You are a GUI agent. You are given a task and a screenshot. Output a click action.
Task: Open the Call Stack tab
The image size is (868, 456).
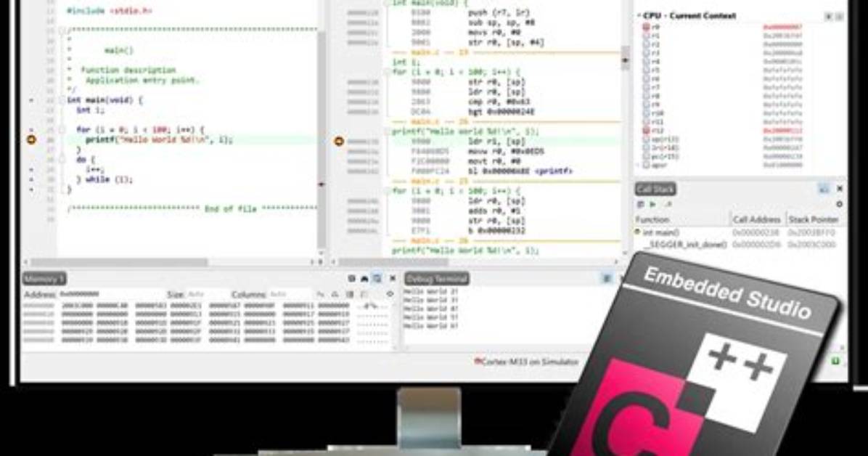(x=655, y=189)
